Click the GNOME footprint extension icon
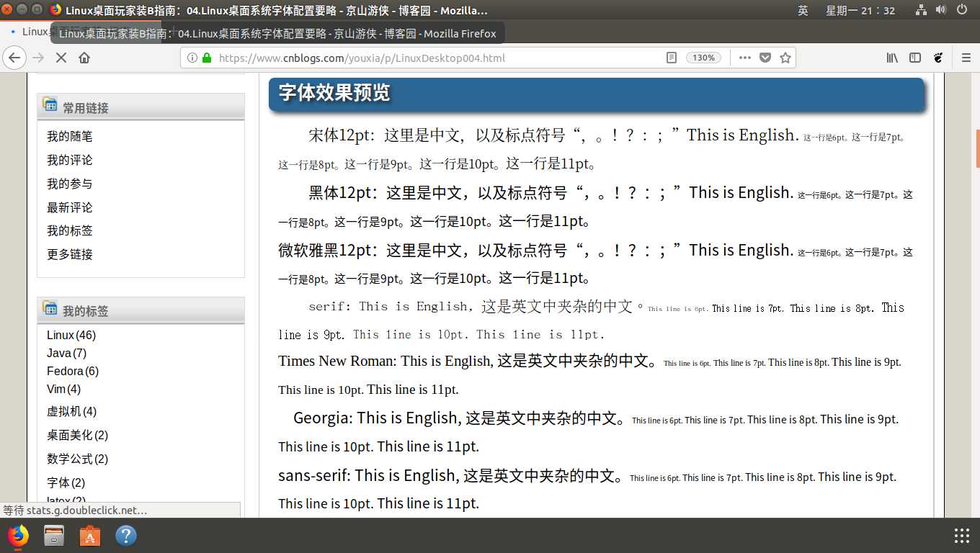The height and width of the screenshot is (553, 980). 938,58
